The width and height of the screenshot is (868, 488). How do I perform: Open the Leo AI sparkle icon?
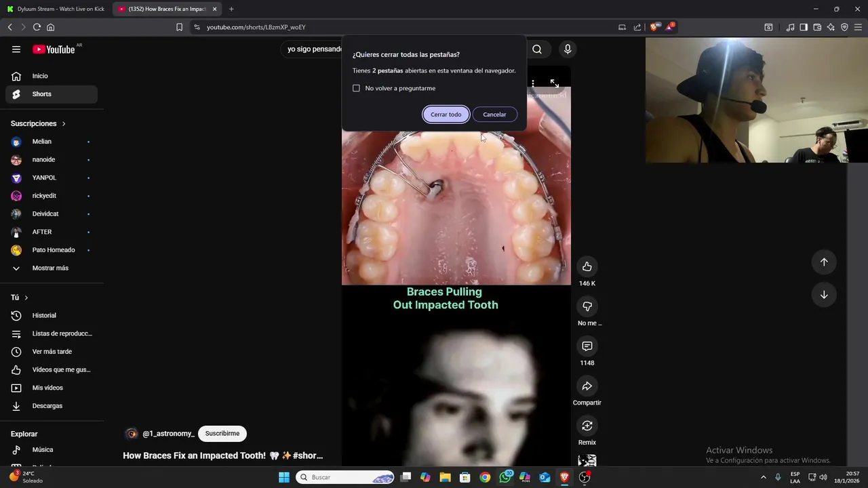click(x=831, y=27)
